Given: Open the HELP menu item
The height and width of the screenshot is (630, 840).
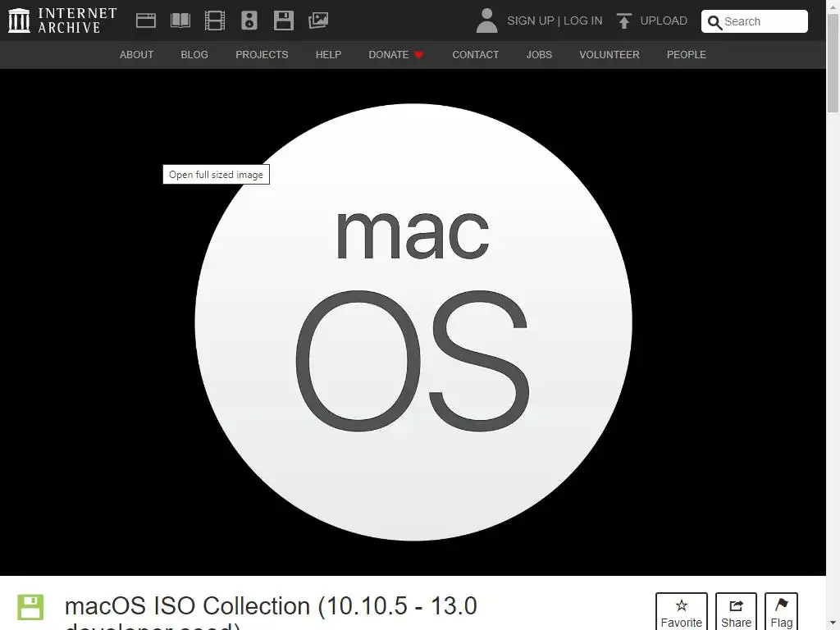Looking at the screenshot, I should click(328, 55).
